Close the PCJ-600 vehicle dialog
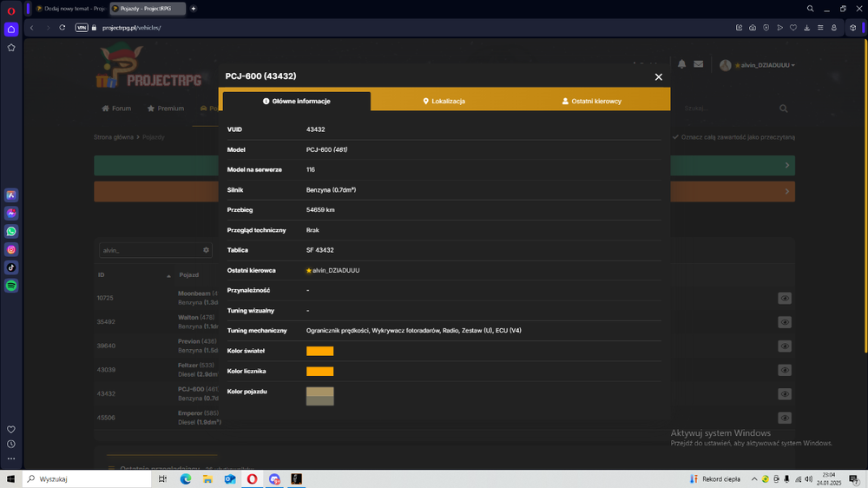 [658, 77]
